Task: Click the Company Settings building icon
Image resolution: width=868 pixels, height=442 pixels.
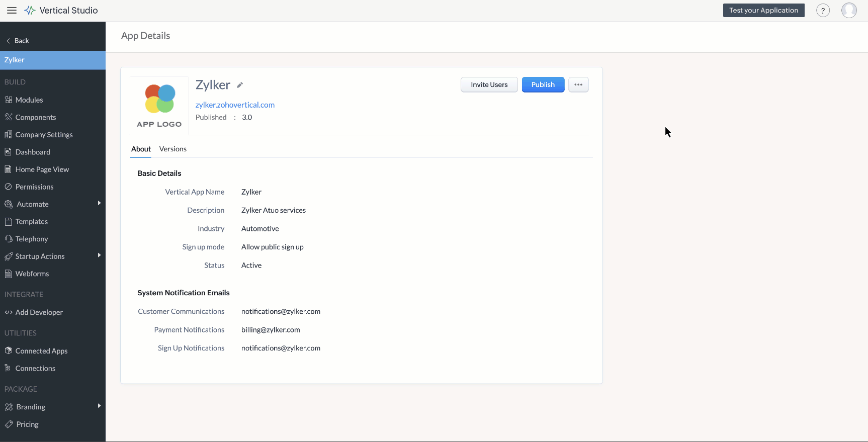Action: (9, 135)
